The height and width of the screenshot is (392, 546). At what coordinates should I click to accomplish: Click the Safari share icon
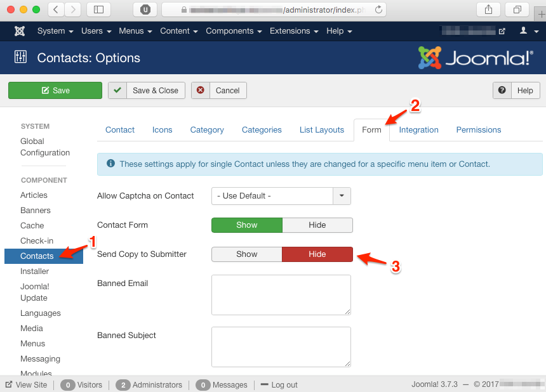[488, 10]
